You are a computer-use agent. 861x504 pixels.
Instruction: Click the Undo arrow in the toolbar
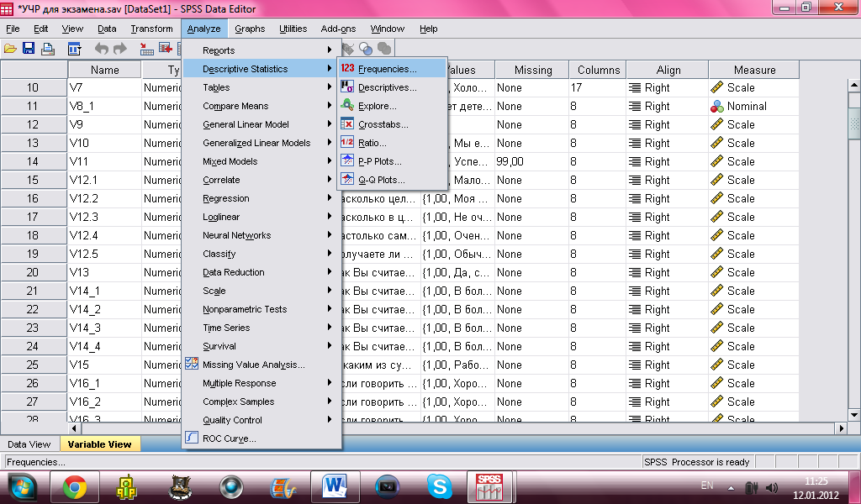(x=101, y=49)
